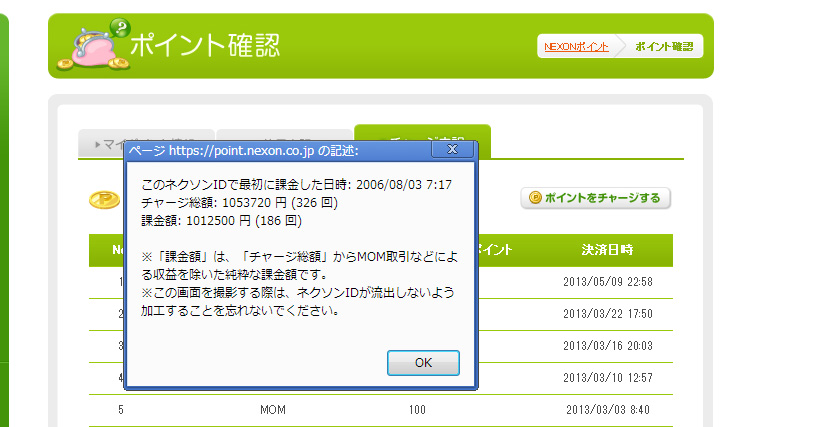The width and height of the screenshot is (829, 427).
Task: Click the first charge date line 2006/08/03
Action: [x=297, y=185]
